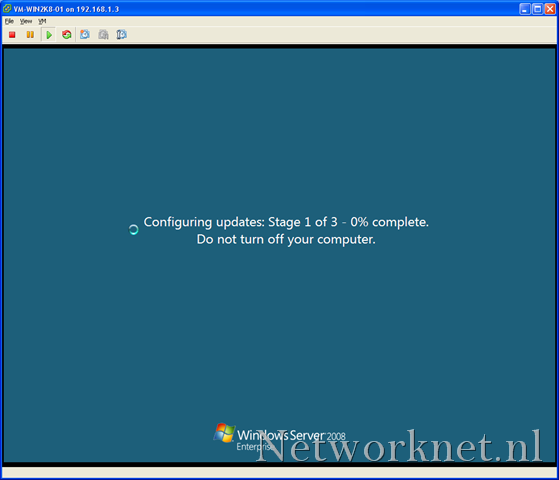Maximize the VM-WIN2K8-01 console window

[537, 9]
